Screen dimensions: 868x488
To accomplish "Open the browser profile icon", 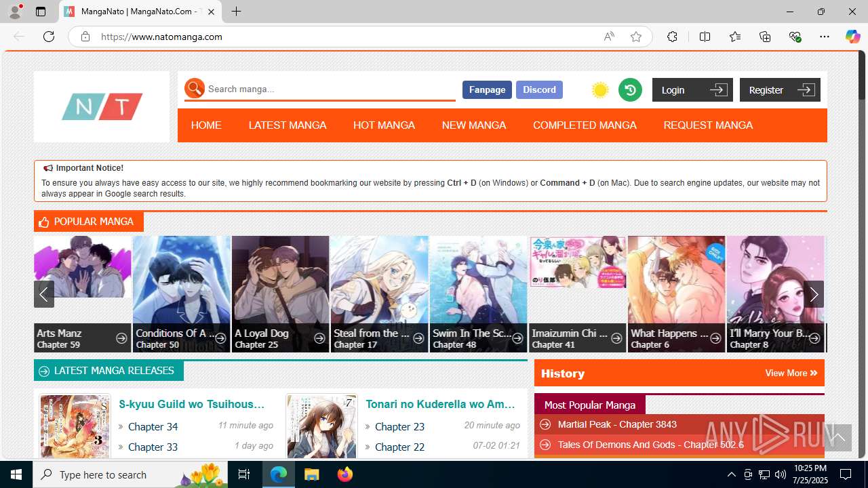I will (14, 12).
